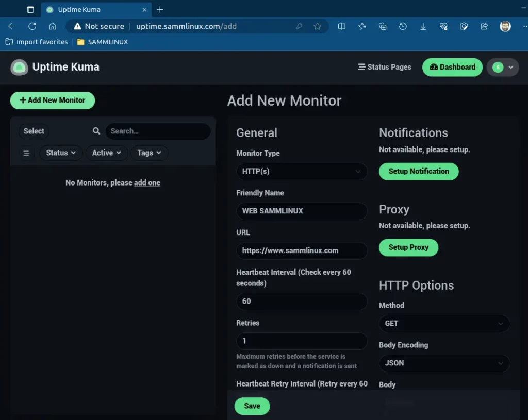Click the Friendly Name field
Screen dimensions: 528x420
point(302,211)
